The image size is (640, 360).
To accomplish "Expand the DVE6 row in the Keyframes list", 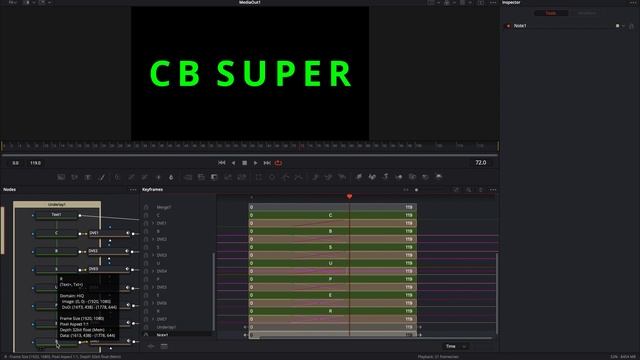I will coord(153,303).
